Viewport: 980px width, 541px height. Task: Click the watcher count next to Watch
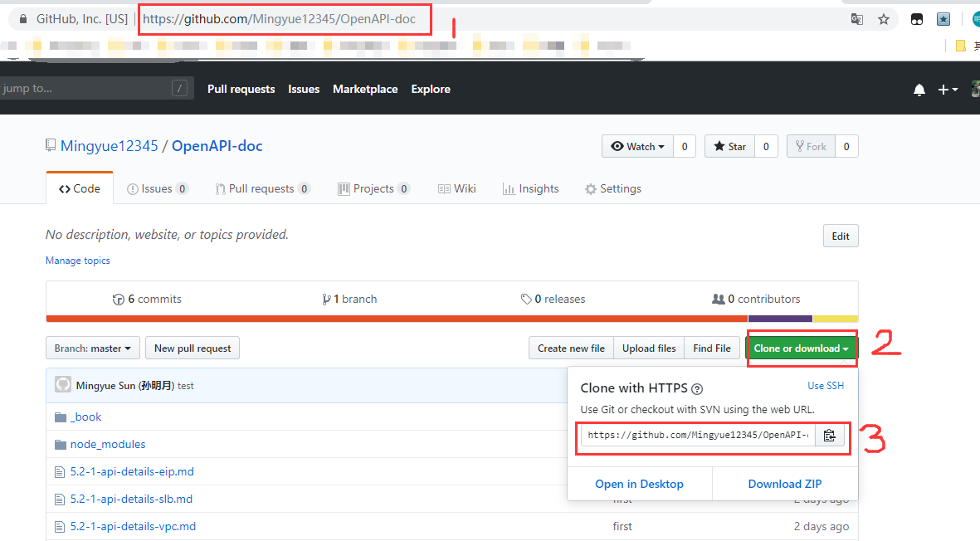[685, 146]
